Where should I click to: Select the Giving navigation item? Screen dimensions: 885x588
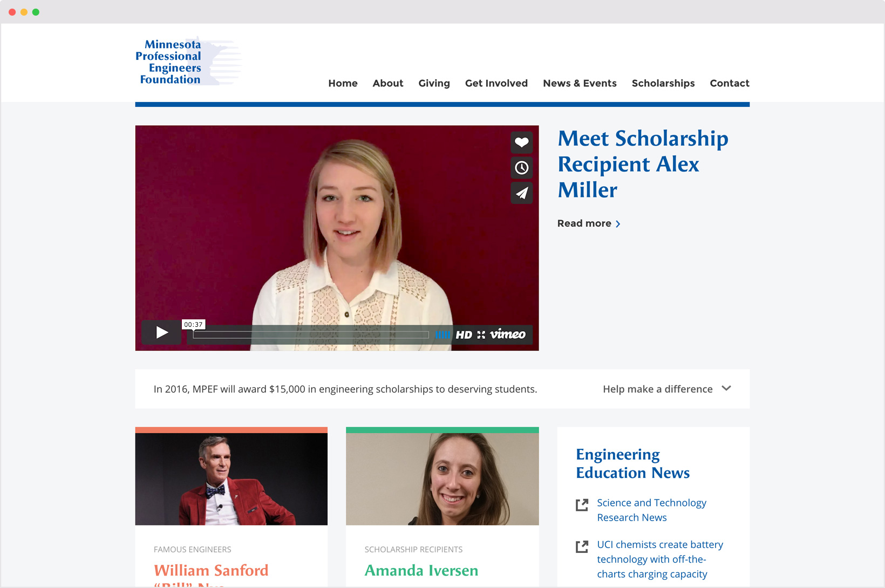point(434,83)
